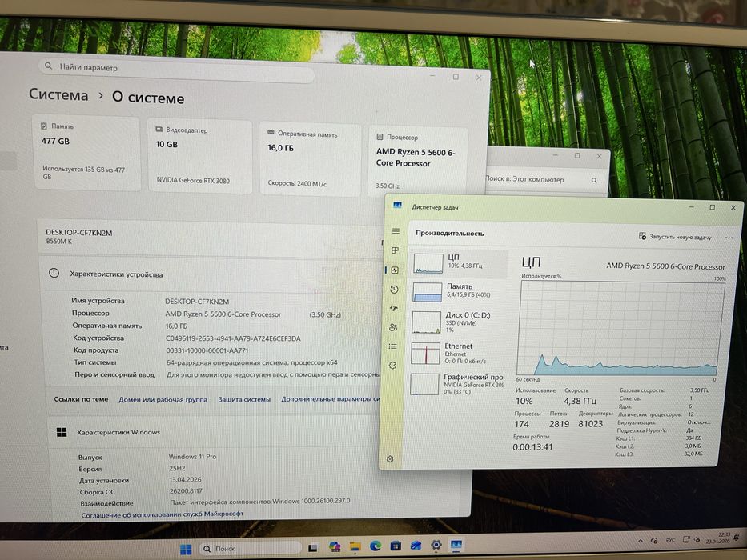
Task: Click the DESKTOP-CF7KN2M device name header
Action: [79, 233]
